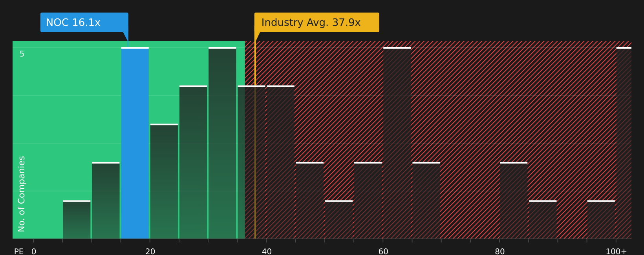Click the Industry Avg. 37.9x yellow label

point(317,22)
